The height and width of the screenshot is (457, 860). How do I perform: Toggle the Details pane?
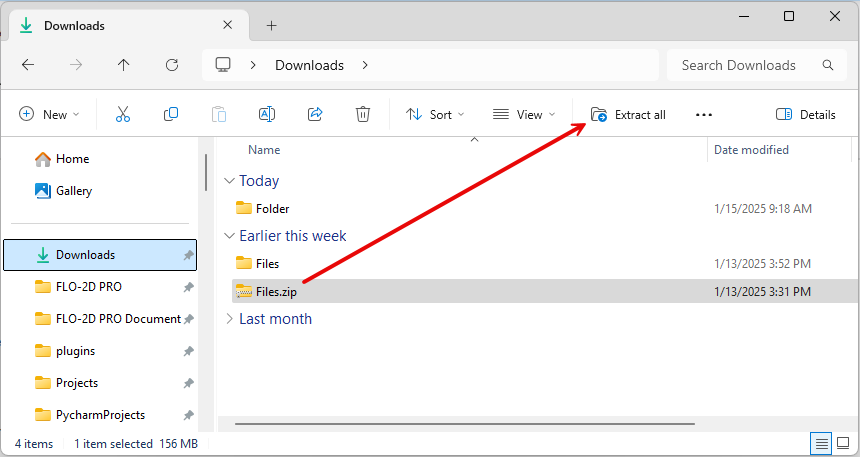805,115
